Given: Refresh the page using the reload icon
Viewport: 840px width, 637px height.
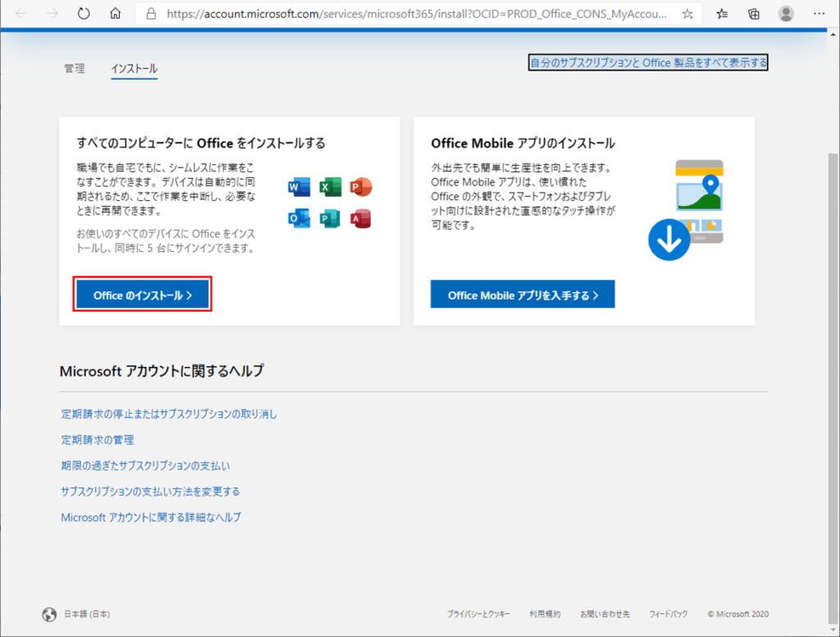Looking at the screenshot, I should [82, 13].
